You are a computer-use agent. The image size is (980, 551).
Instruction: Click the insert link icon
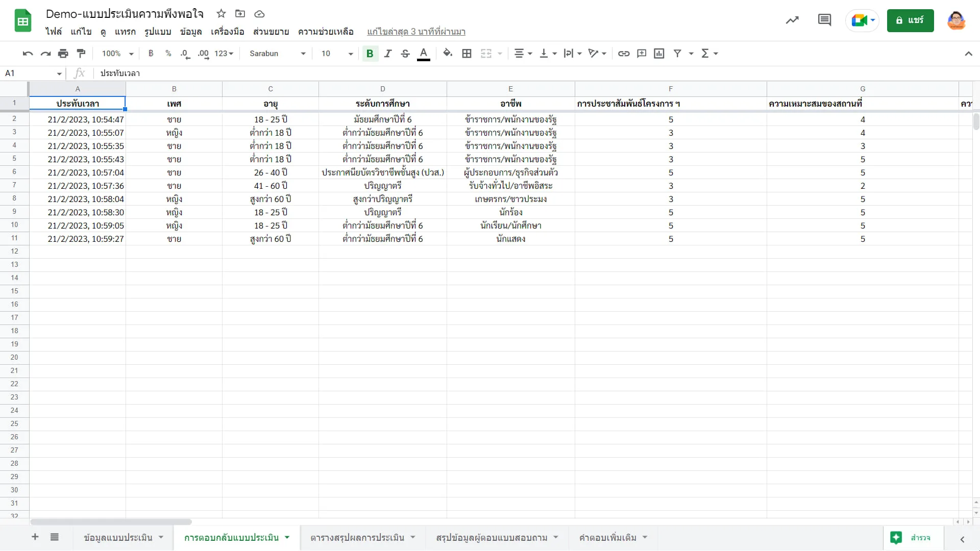pos(624,54)
